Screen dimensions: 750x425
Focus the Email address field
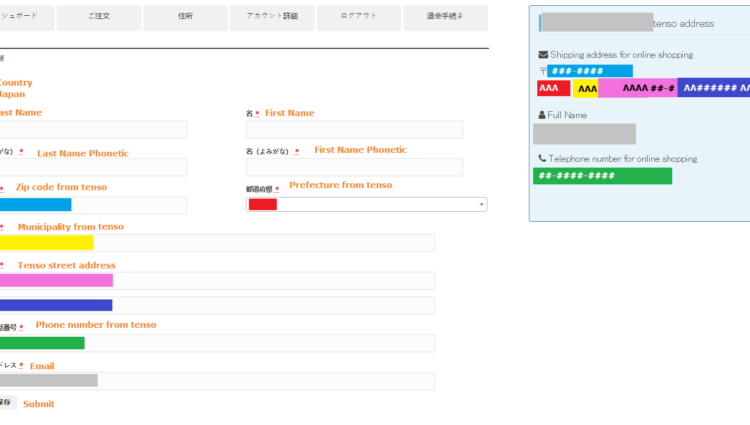coord(217,381)
